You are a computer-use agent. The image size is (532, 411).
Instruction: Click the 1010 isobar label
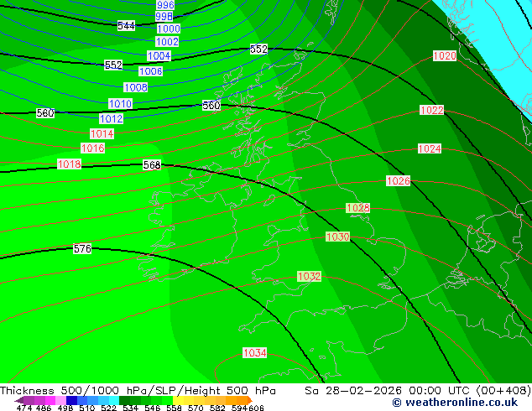pos(120,104)
